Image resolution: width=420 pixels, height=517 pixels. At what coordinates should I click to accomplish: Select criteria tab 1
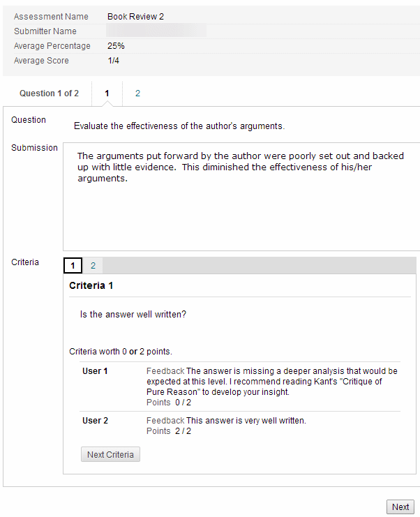73,266
